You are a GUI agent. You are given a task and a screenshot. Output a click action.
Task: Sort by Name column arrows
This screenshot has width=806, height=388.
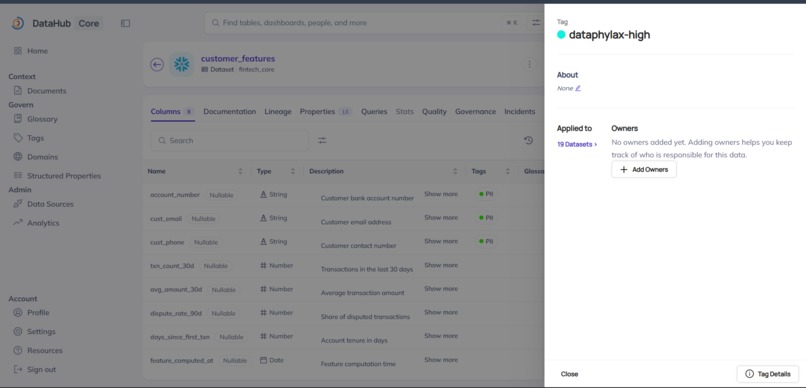[240, 171]
